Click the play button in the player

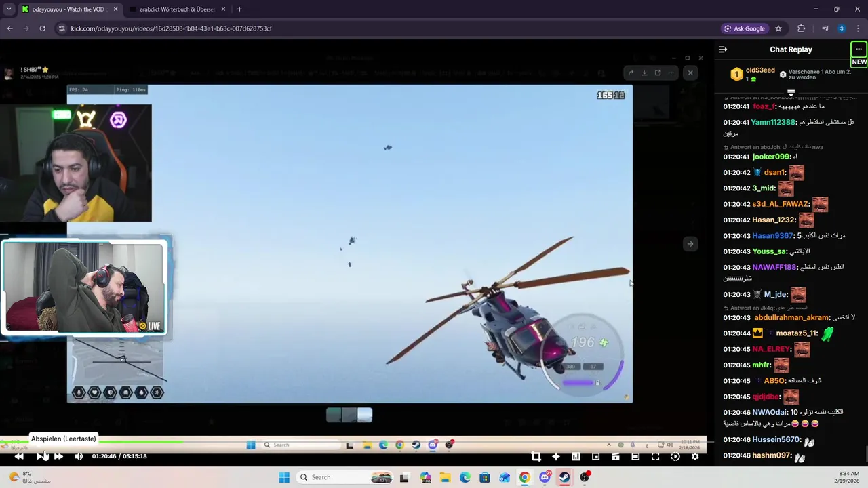[x=39, y=456]
